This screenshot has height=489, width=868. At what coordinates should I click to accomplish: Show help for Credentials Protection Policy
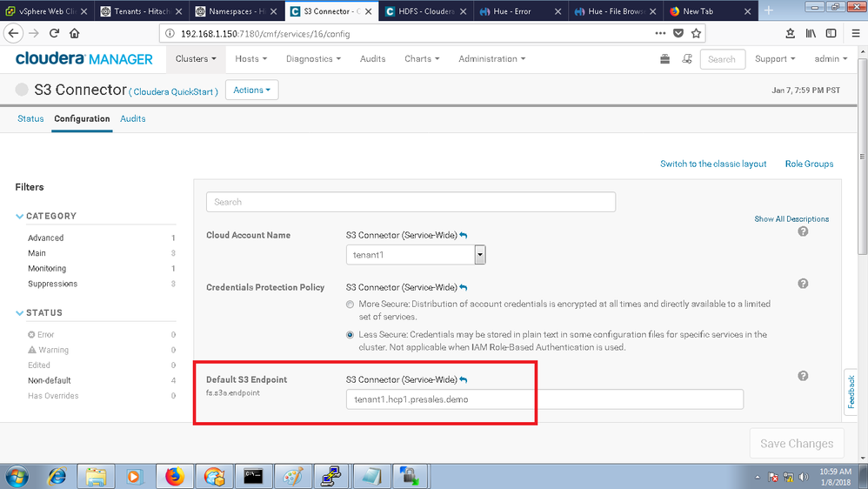[803, 284]
